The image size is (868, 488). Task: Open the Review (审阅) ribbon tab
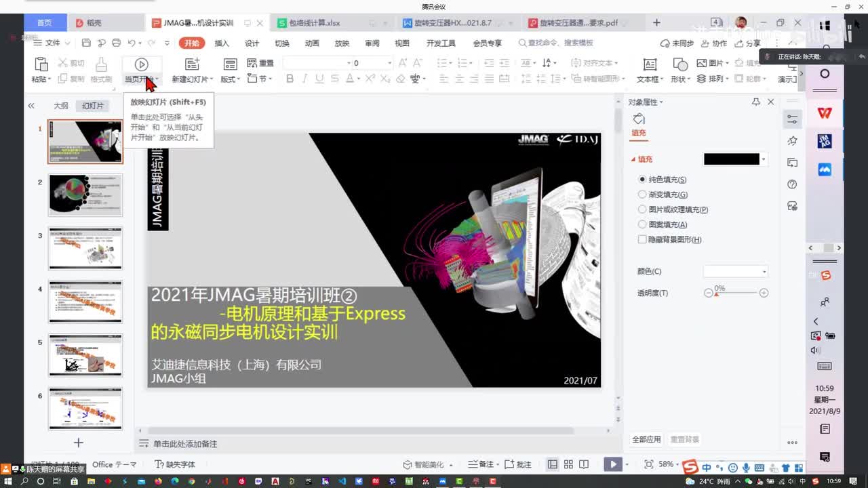pyautogui.click(x=372, y=43)
